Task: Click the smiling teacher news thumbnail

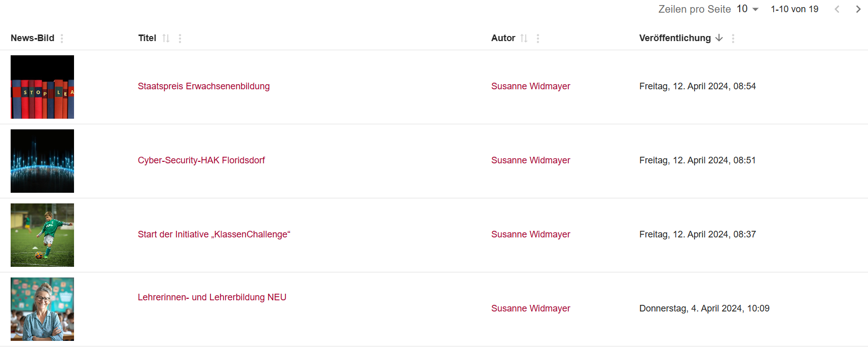Action: click(x=42, y=309)
